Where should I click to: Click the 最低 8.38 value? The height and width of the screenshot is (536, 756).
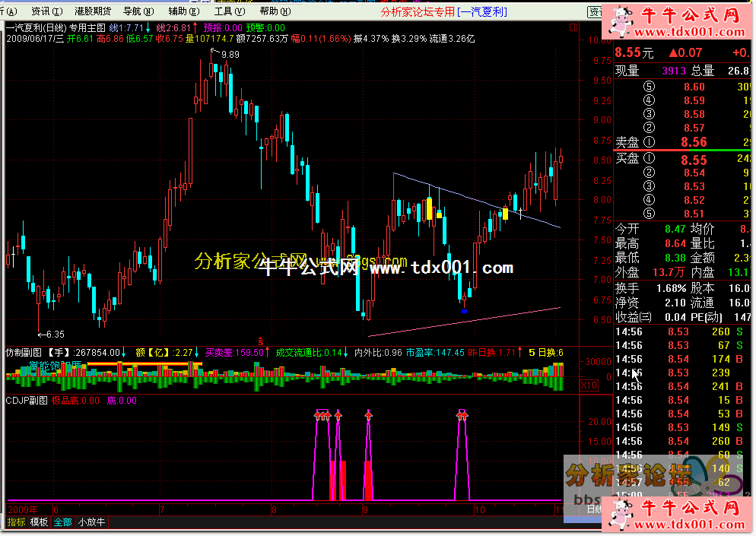coord(675,258)
